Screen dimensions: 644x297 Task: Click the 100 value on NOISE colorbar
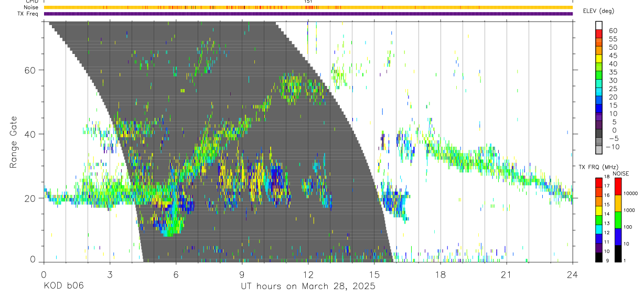(628, 227)
